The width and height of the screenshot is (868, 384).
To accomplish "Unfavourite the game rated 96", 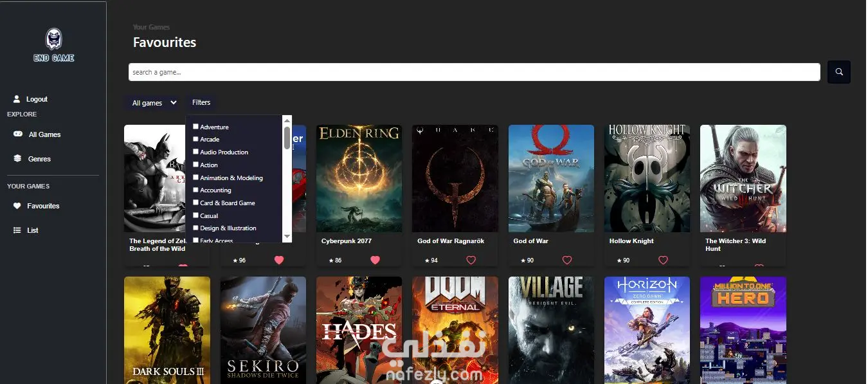I will [278, 261].
